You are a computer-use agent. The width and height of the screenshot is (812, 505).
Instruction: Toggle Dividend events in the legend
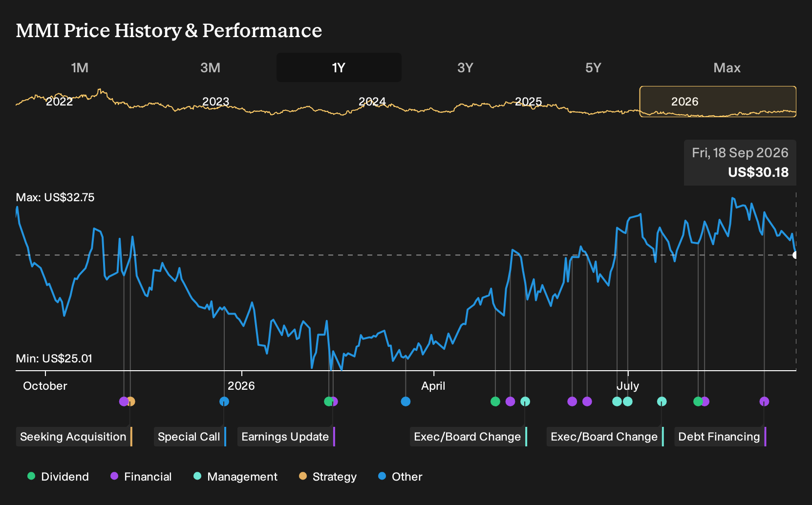point(58,477)
